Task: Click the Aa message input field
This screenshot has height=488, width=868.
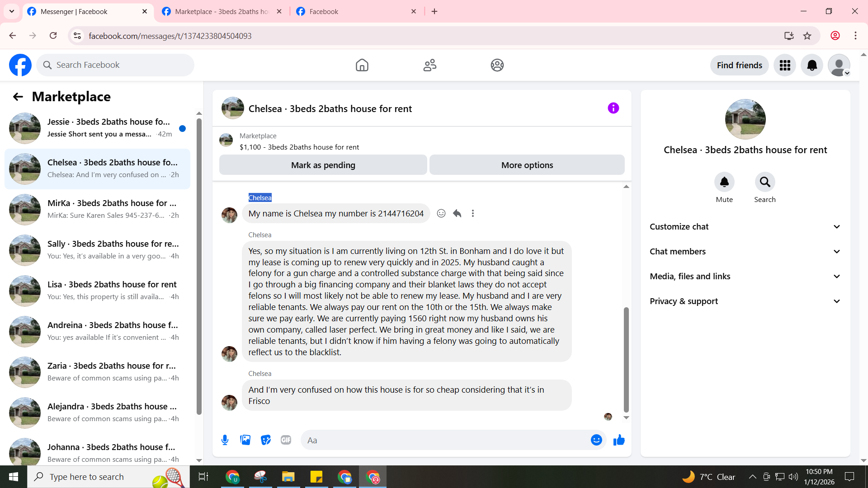Action: (445, 440)
